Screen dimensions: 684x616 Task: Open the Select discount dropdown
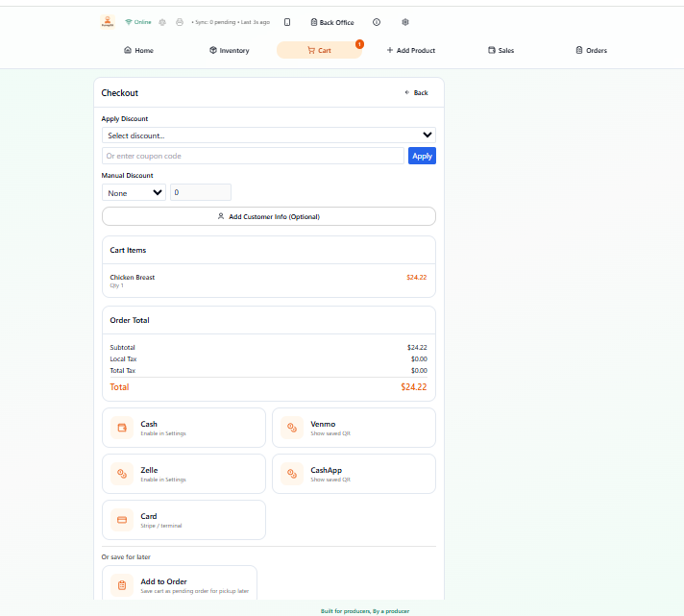coord(269,136)
